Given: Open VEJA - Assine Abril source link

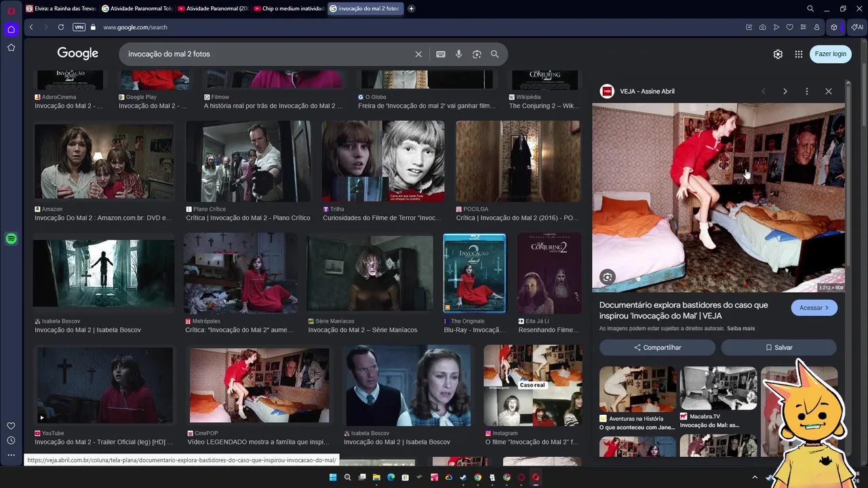Looking at the screenshot, I should tap(647, 91).
